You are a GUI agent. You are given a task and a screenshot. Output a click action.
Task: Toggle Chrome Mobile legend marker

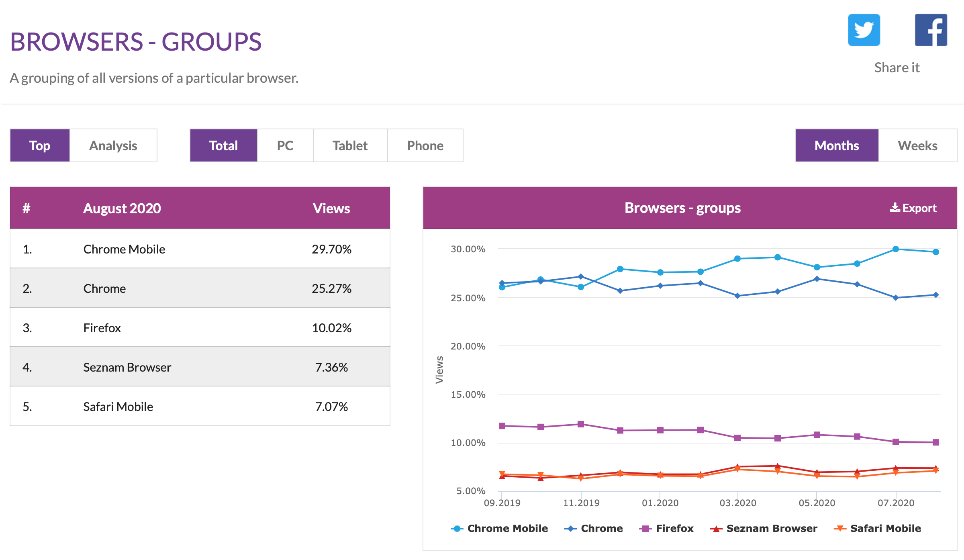click(x=457, y=529)
